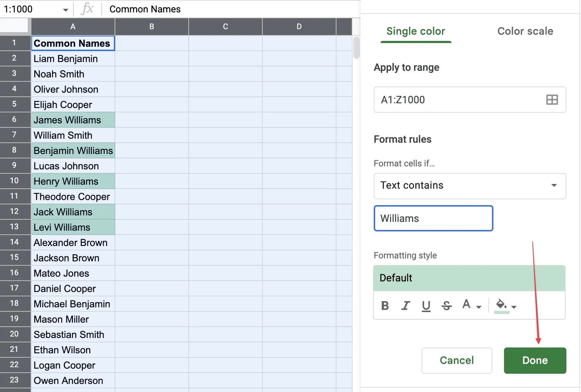Click the Alexander Brown cell

(73, 242)
